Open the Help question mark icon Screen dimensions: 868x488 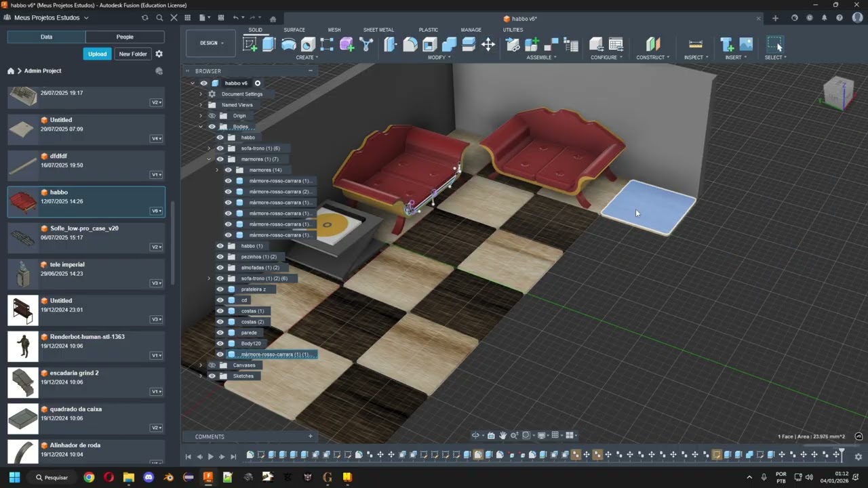[840, 18]
